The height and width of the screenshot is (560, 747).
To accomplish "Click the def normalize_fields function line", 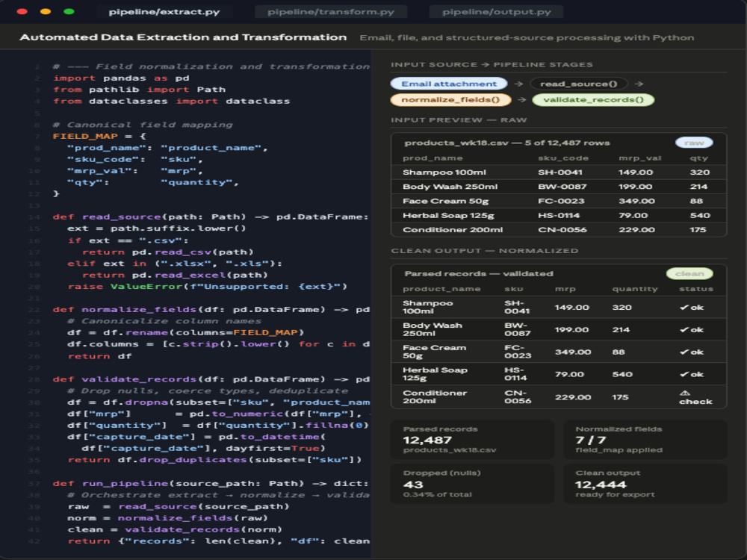I will [211, 310].
